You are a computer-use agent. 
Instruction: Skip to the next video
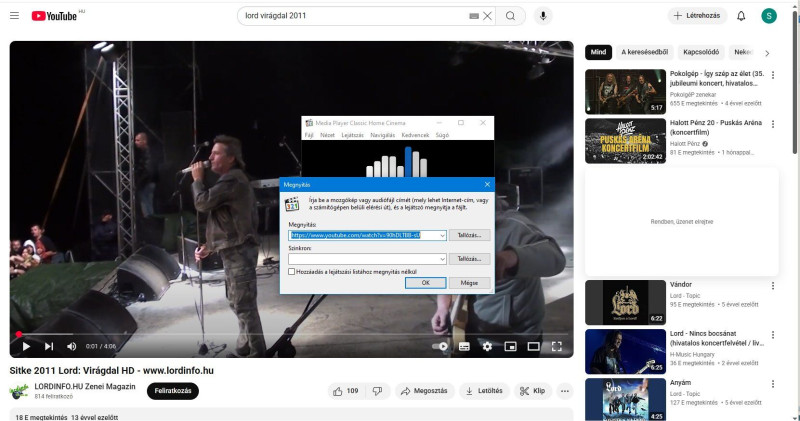(x=49, y=346)
